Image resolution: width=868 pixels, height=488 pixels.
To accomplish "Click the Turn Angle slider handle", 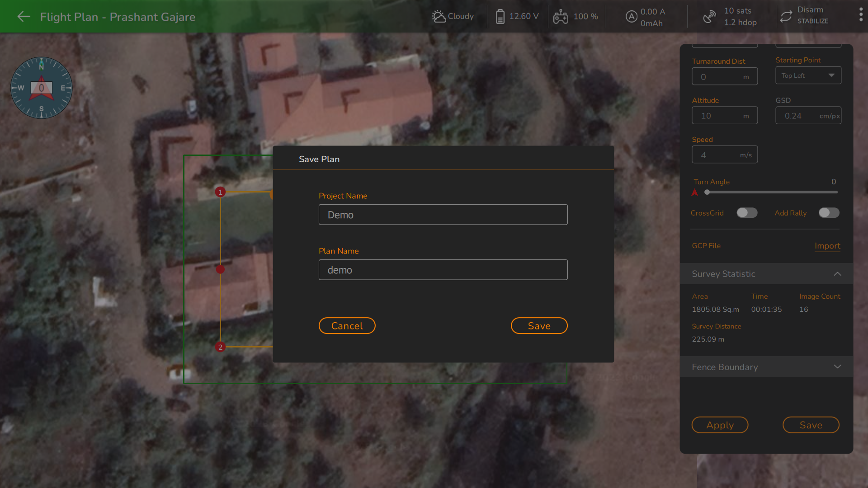I will click(x=707, y=192).
